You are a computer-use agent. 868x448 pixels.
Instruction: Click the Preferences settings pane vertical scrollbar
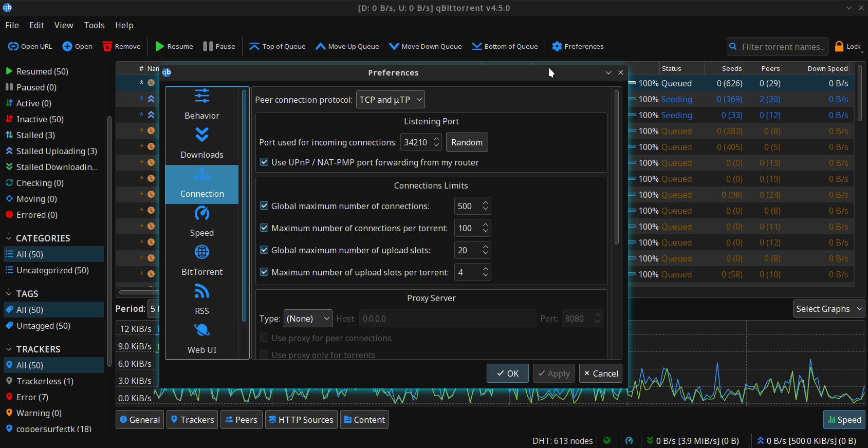click(617, 167)
